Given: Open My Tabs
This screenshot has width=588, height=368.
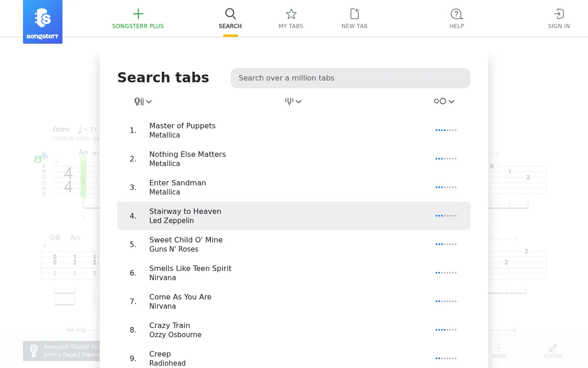Looking at the screenshot, I should coord(291,19).
